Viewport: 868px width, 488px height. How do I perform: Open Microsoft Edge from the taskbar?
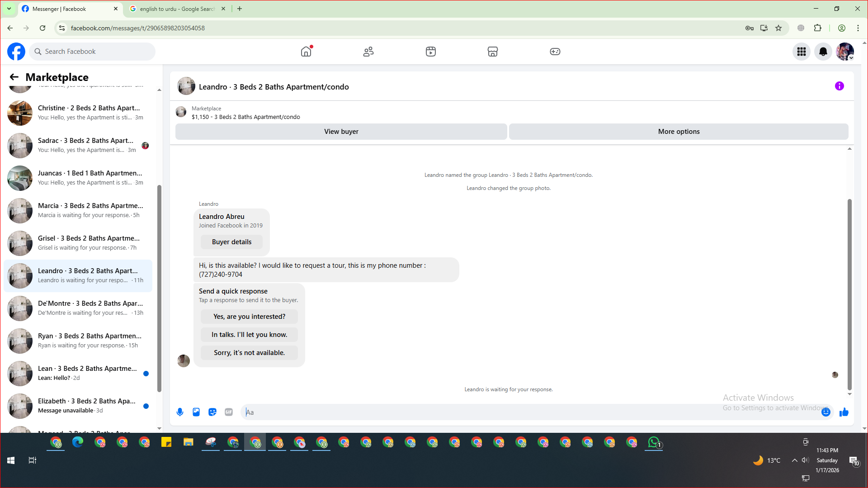tap(78, 442)
